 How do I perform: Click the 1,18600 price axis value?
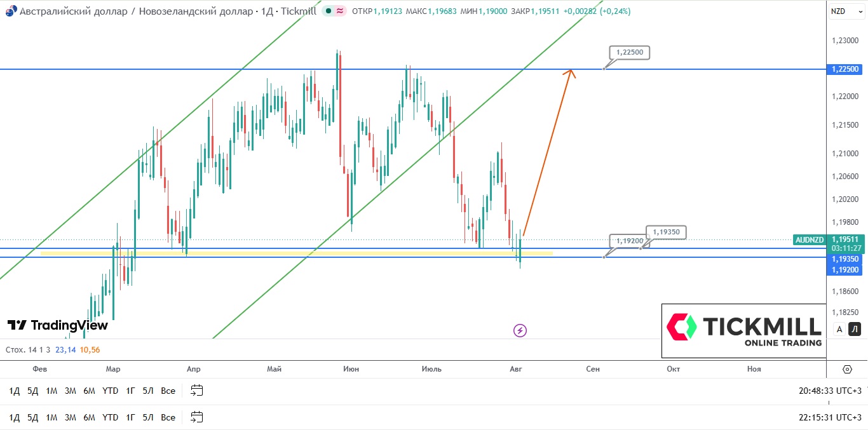tap(845, 292)
